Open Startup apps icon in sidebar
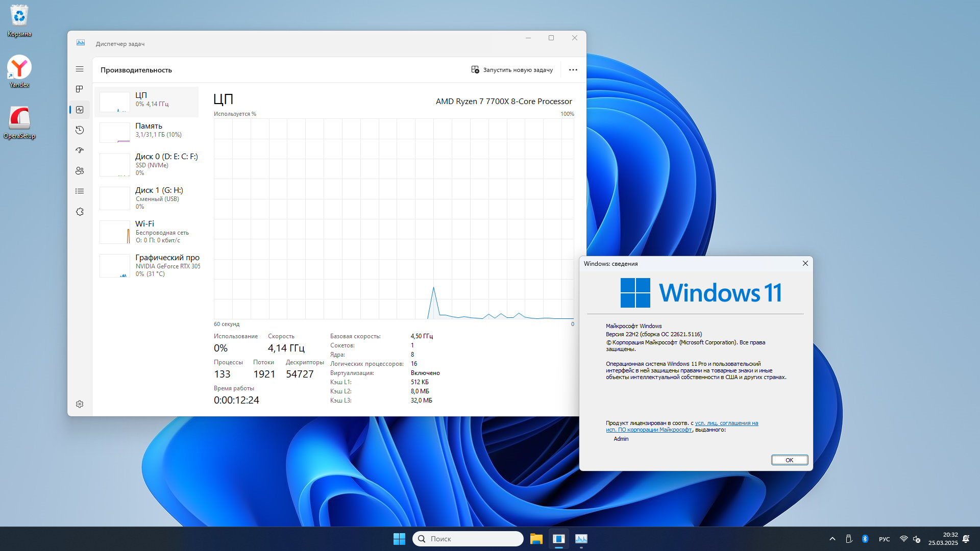 tap(80, 151)
